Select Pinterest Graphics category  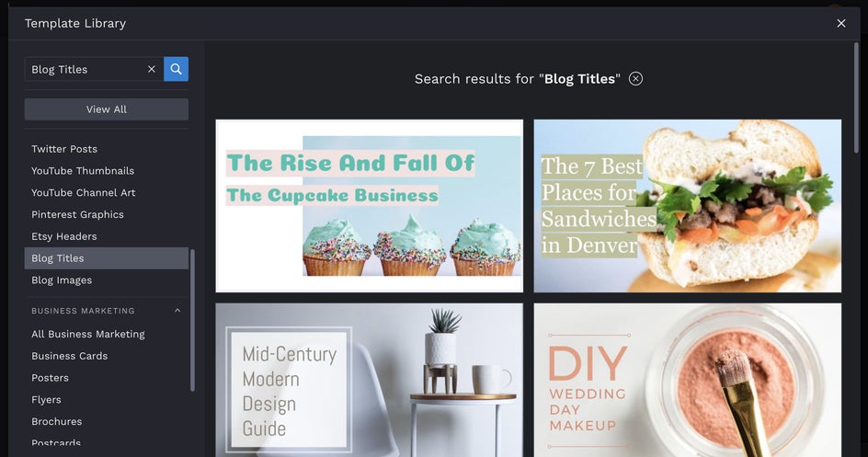point(77,214)
